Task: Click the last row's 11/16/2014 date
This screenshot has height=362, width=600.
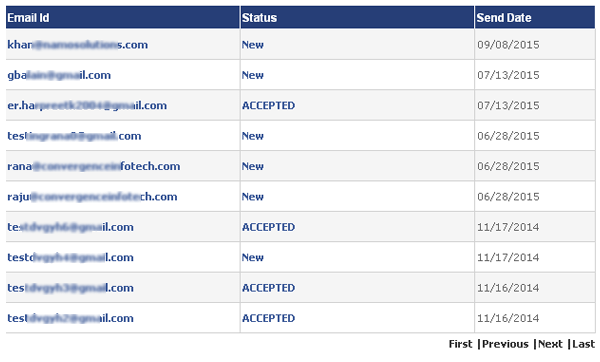Action: (508, 318)
